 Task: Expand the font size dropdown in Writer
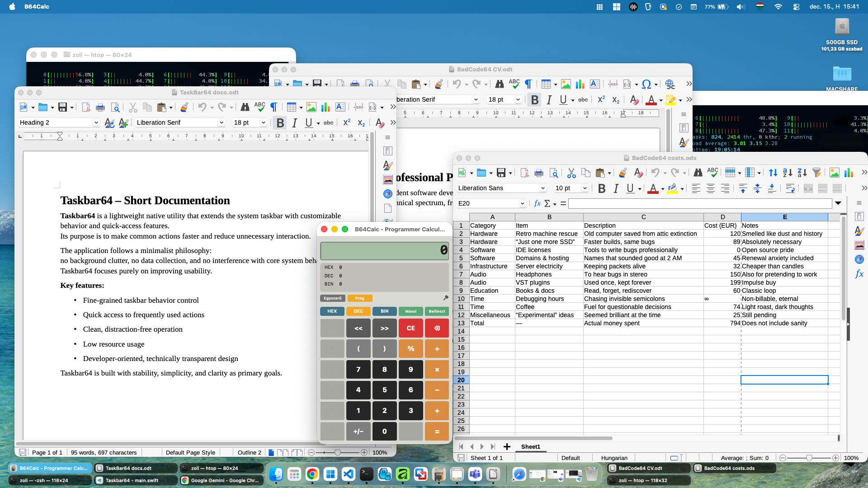(263, 122)
